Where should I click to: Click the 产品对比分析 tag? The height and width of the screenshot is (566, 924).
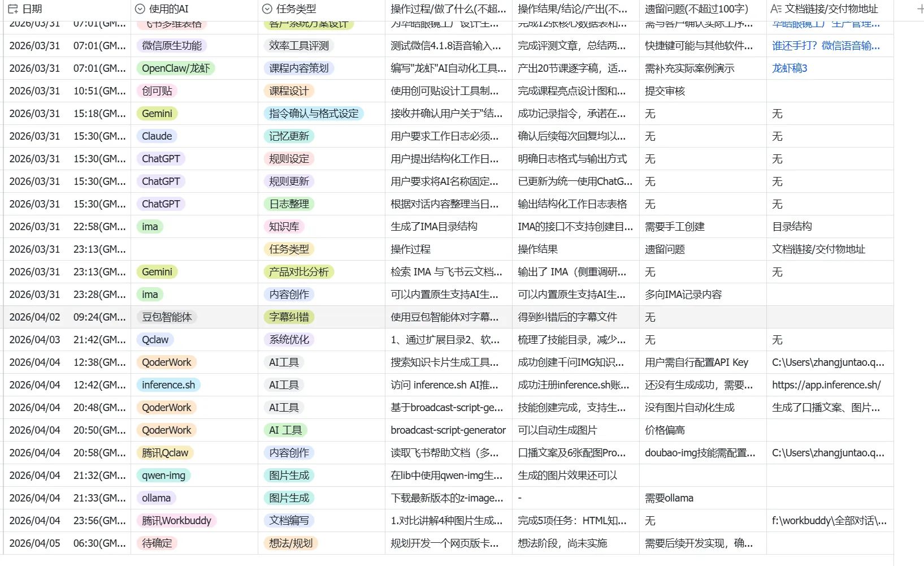click(x=299, y=272)
